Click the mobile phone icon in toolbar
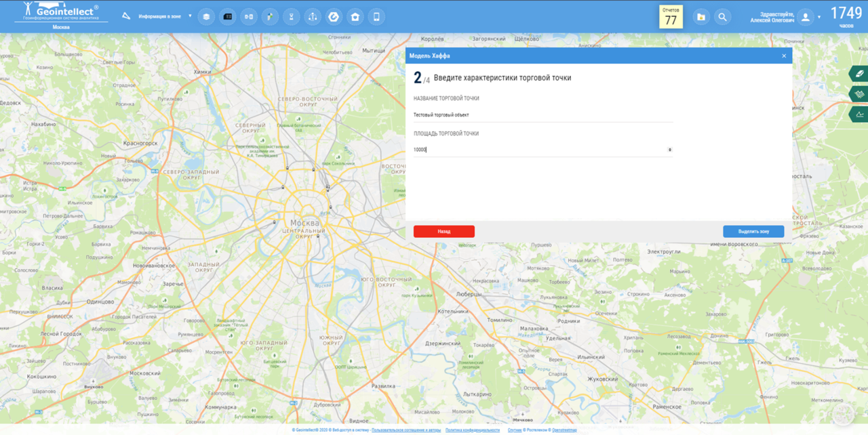Image resolution: width=868 pixels, height=435 pixels. click(x=376, y=17)
